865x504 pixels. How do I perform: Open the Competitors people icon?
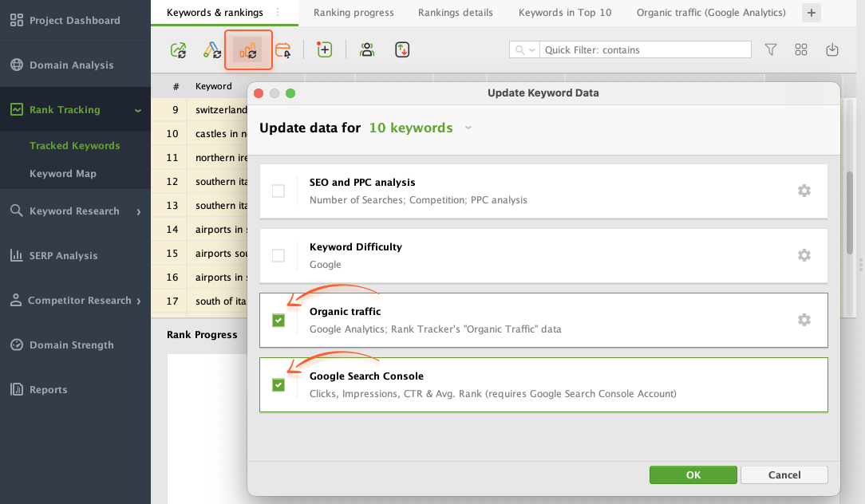coord(366,50)
